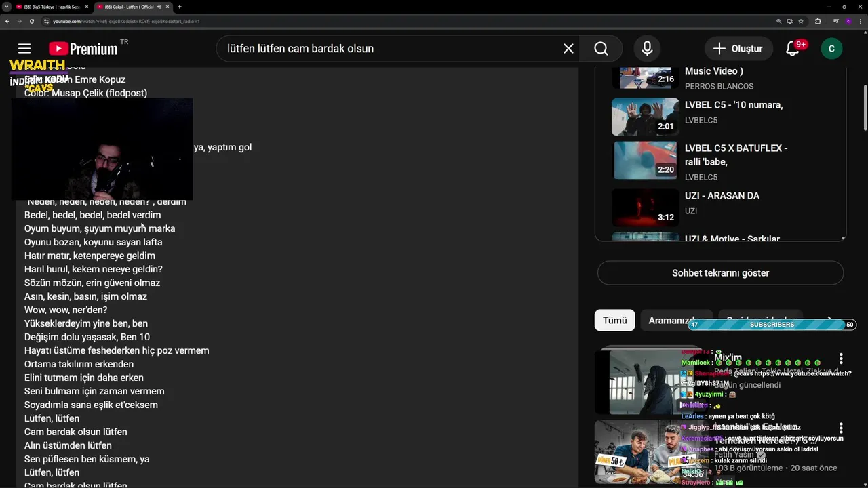Open the title UZI - ARASAN DA
Image resolution: width=868 pixels, height=488 pixels.
(722, 196)
